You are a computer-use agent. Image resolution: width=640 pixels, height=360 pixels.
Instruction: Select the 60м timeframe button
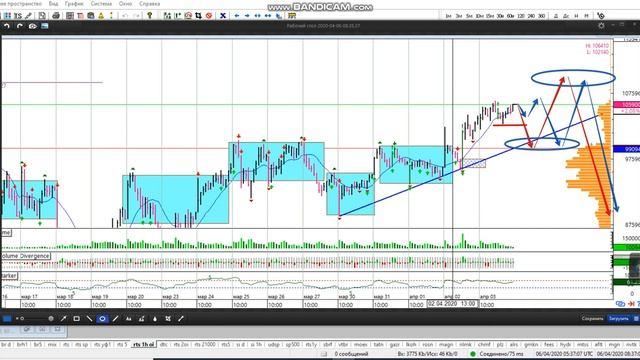tap(511, 16)
